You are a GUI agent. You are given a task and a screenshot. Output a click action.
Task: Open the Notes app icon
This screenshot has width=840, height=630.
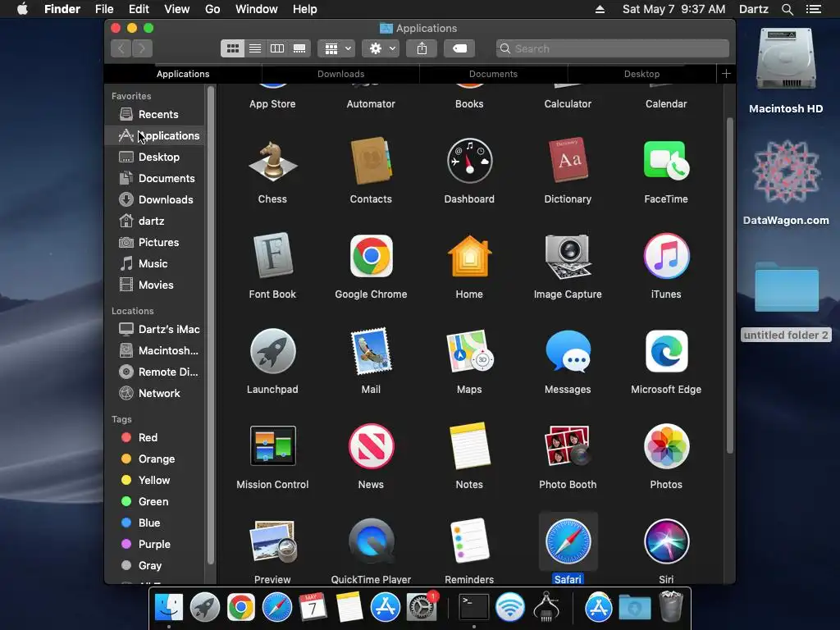tap(469, 445)
